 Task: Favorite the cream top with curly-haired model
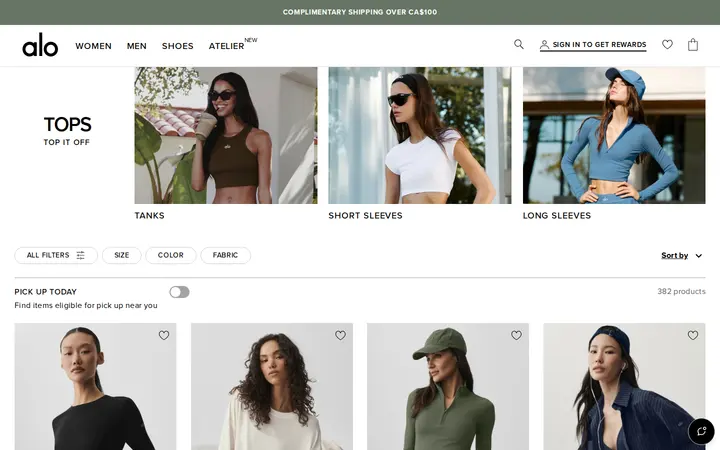point(340,335)
